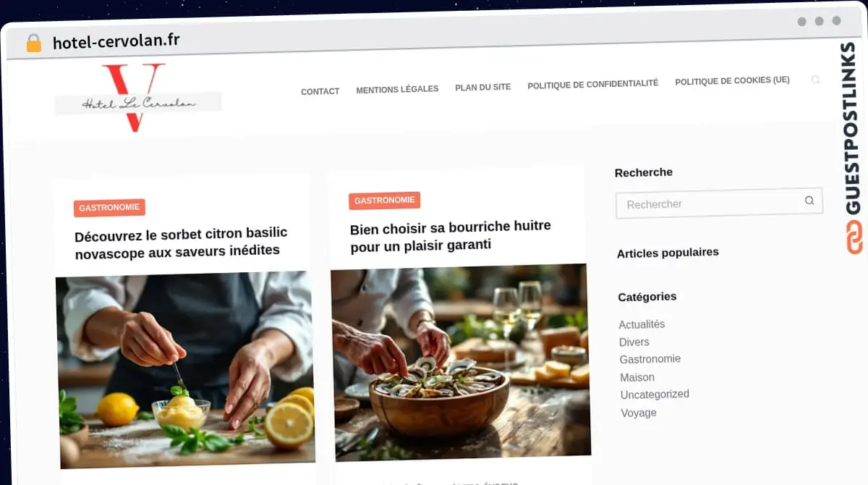Choose the Actualités category link

pos(642,324)
